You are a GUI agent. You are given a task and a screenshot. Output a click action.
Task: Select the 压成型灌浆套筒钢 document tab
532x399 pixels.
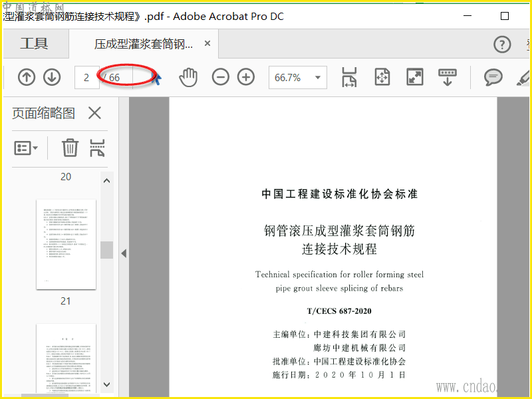144,44
